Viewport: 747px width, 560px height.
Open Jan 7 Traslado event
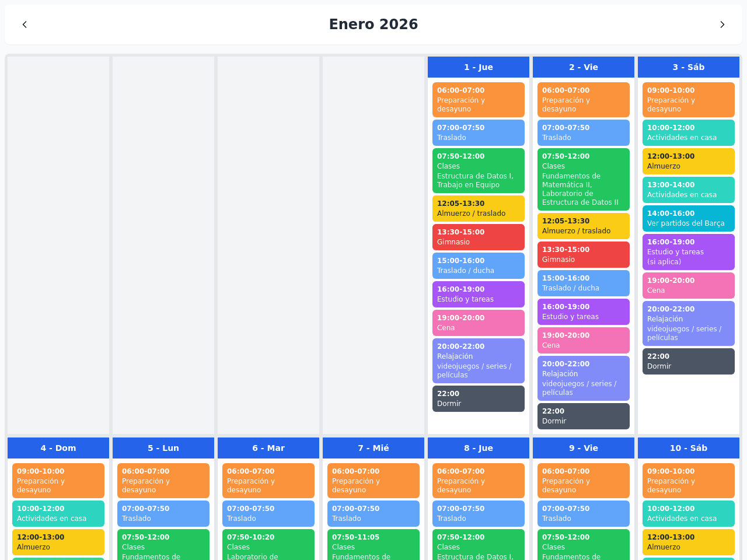click(x=373, y=513)
